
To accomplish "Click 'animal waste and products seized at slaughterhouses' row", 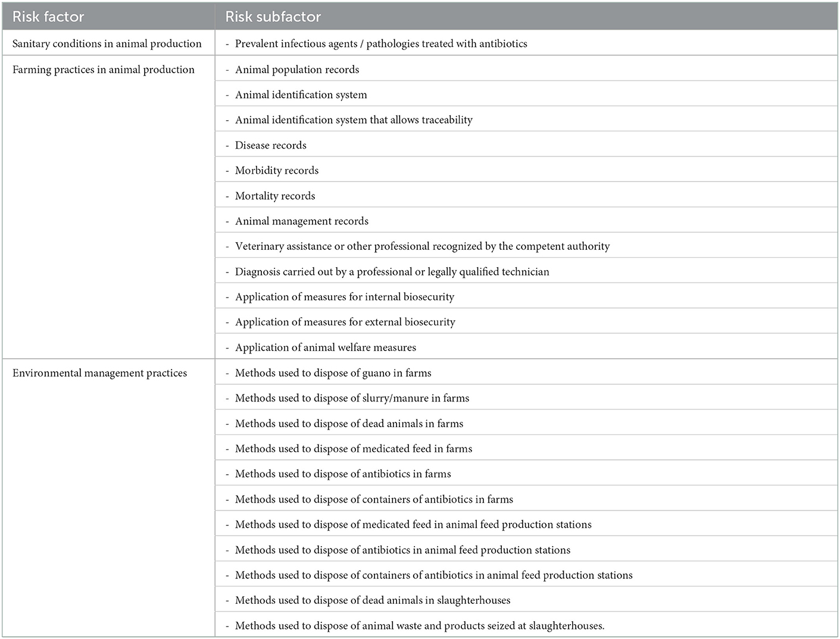I will click(x=526, y=625).
